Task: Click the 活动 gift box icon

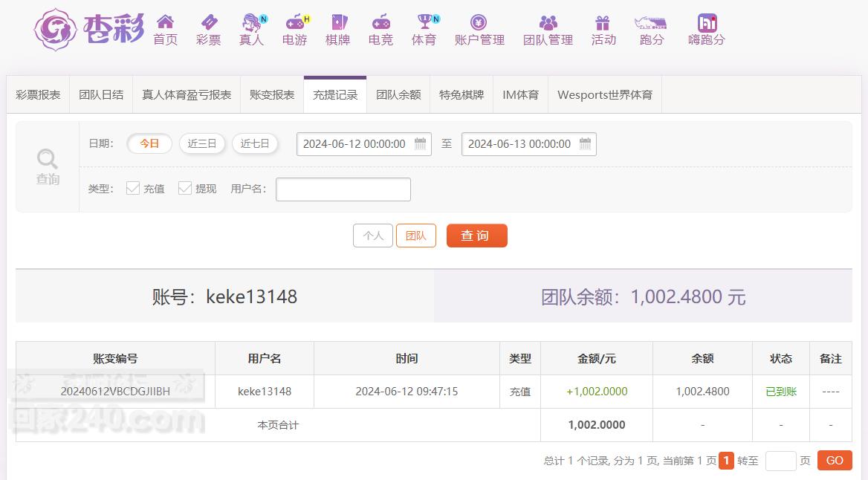Action: [603, 22]
